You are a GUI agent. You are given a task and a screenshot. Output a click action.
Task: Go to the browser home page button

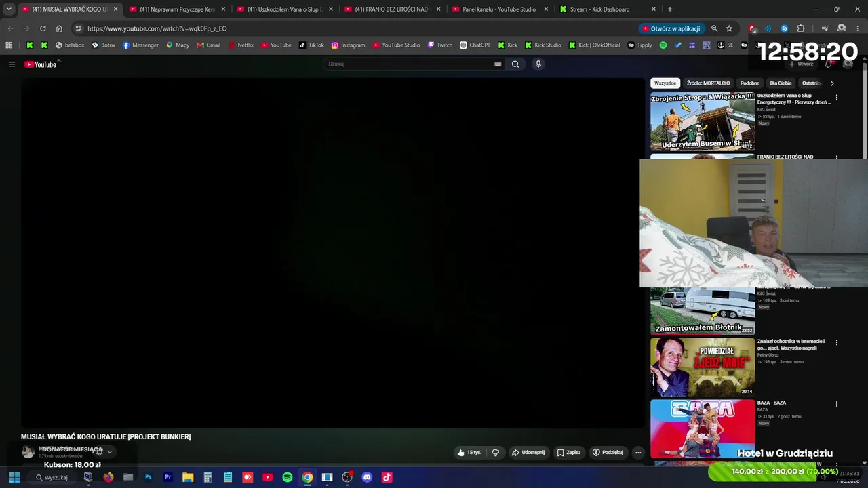coord(59,28)
